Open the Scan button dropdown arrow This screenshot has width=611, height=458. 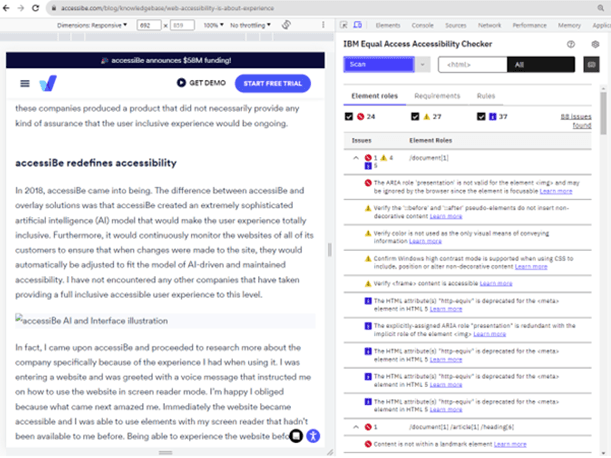[x=424, y=64]
